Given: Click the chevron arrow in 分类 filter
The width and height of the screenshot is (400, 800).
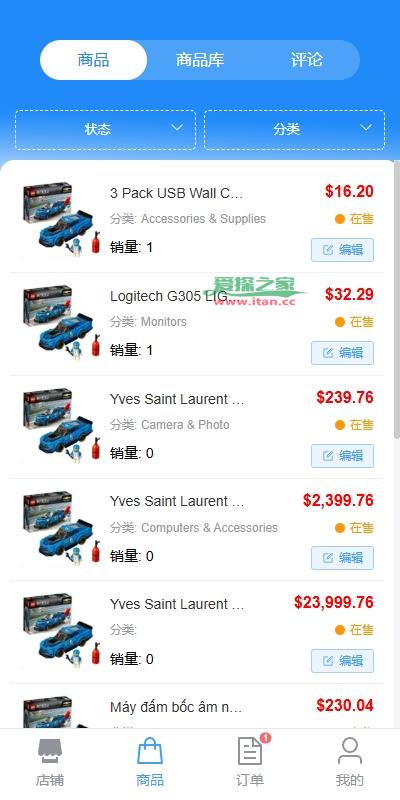Looking at the screenshot, I should pyautogui.click(x=366, y=128).
